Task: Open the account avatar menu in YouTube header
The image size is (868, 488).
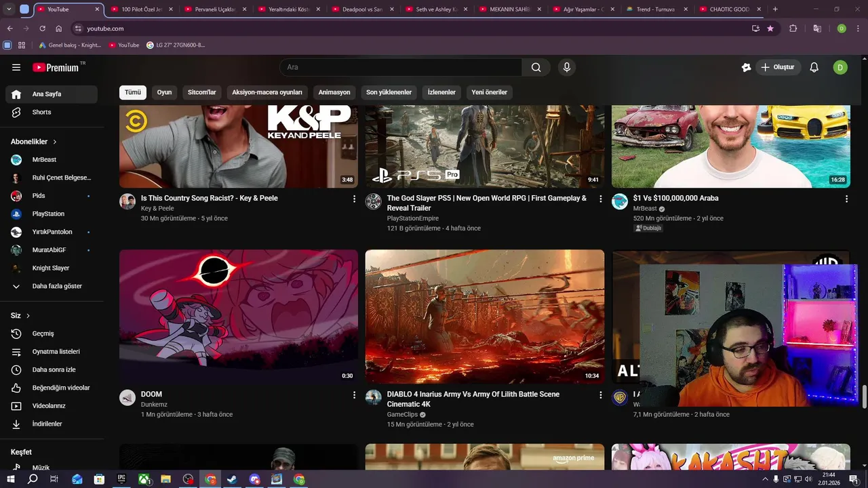Action: point(840,67)
